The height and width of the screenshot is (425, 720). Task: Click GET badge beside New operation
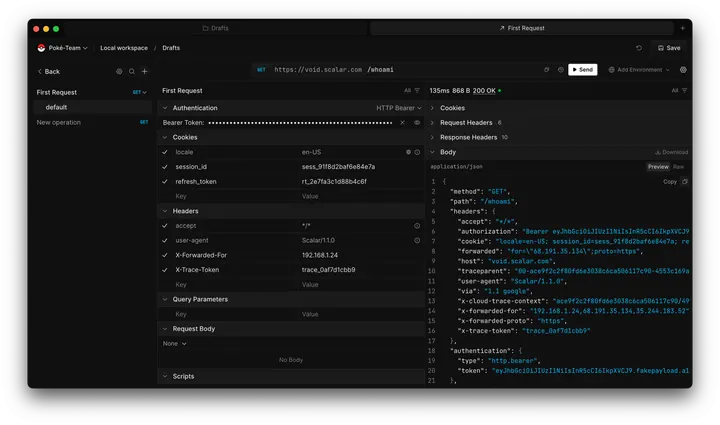coord(144,122)
